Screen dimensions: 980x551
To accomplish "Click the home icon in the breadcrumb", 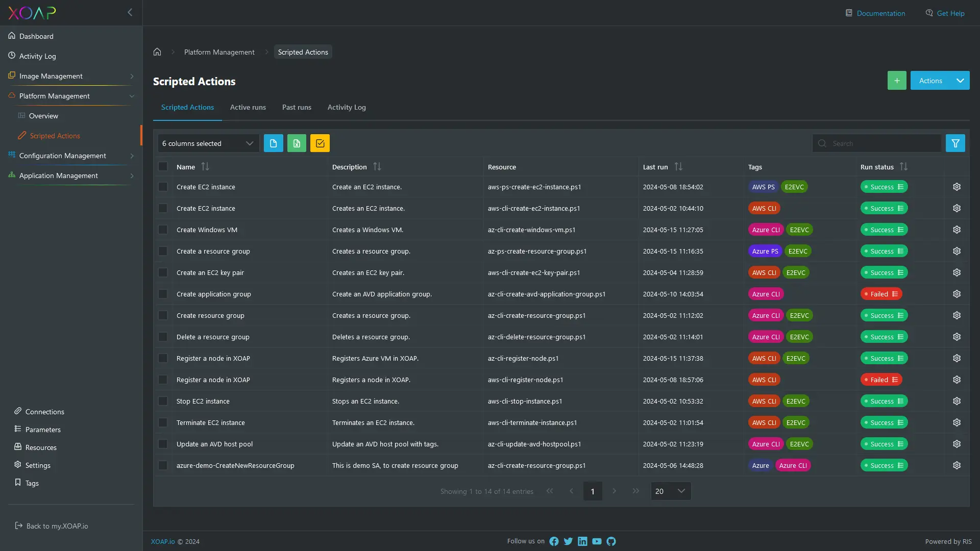I will [x=157, y=52].
